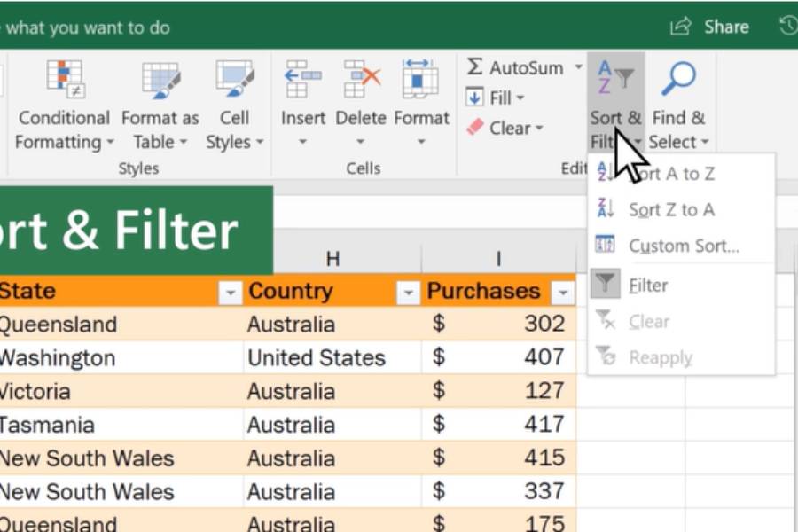Viewport: 798px width, 532px height.
Task: Open the version history clock icon
Action: pyautogui.click(x=789, y=26)
